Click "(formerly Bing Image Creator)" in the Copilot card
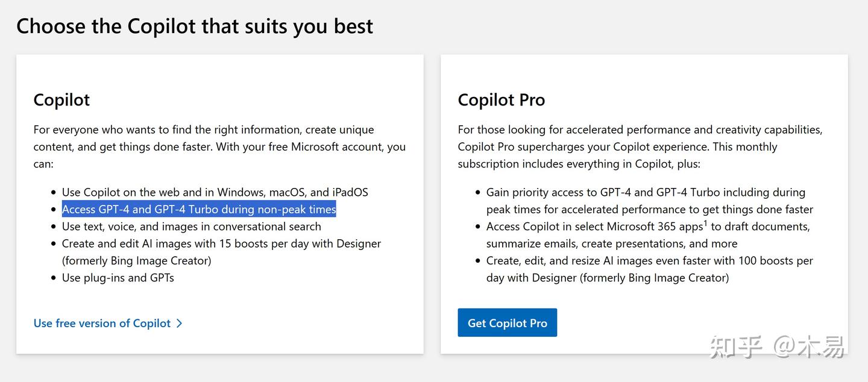 click(x=136, y=261)
